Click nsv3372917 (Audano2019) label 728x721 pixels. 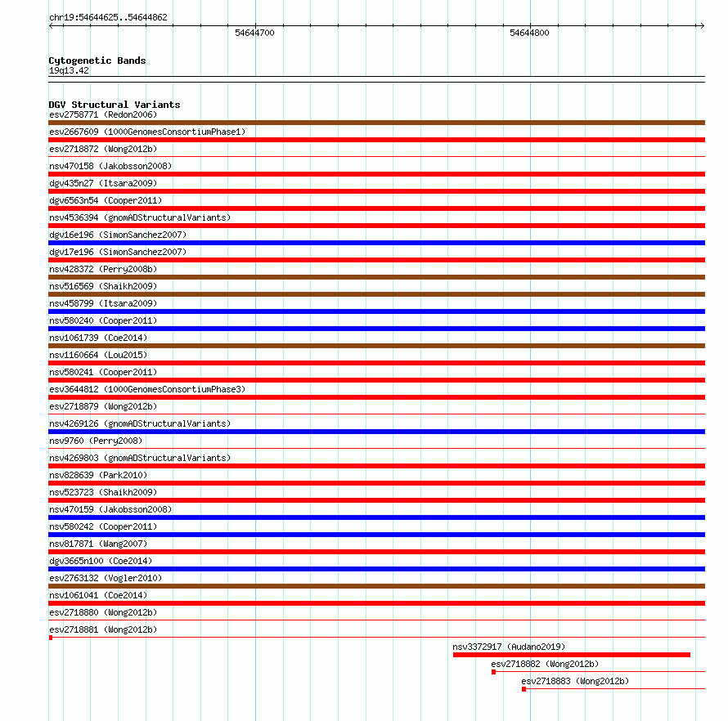click(509, 647)
